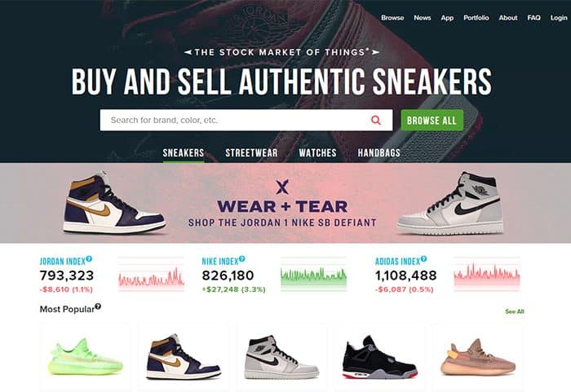The image size is (571, 392).
Task: Open the green Yeezy sneaker thumbnail
Action: pyautogui.click(x=85, y=358)
